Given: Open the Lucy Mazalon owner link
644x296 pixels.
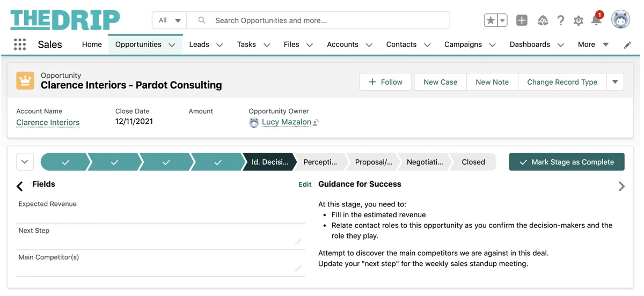Looking at the screenshot, I should 287,122.
